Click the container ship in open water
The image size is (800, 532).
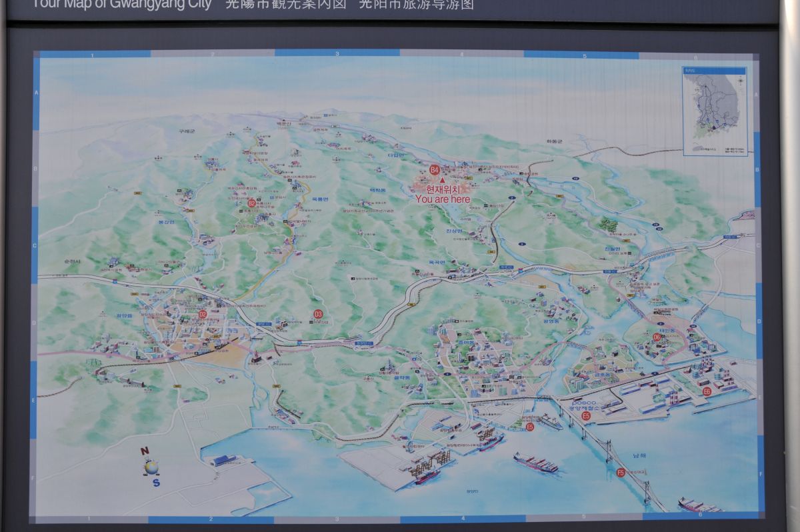pyautogui.click(x=535, y=462)
